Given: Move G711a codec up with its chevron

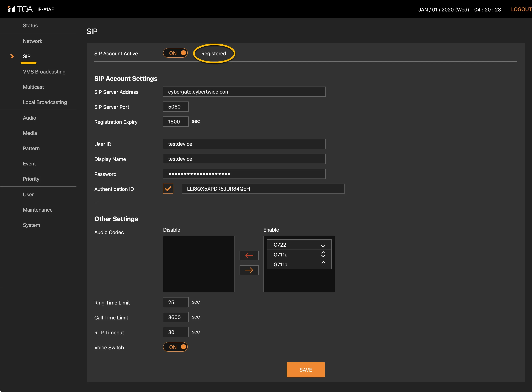Looking at the screenshot, I should click(323, 262).
